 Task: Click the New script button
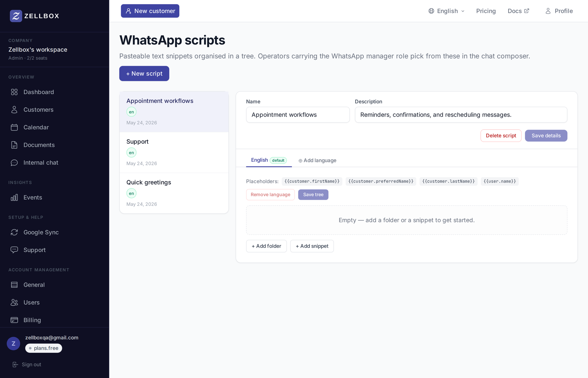point(144,73)
